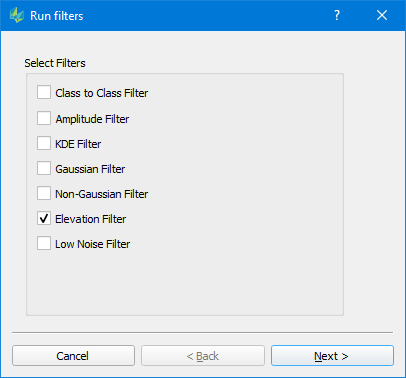
Task: Open the question mark help button
Action: tap(337, 15)
